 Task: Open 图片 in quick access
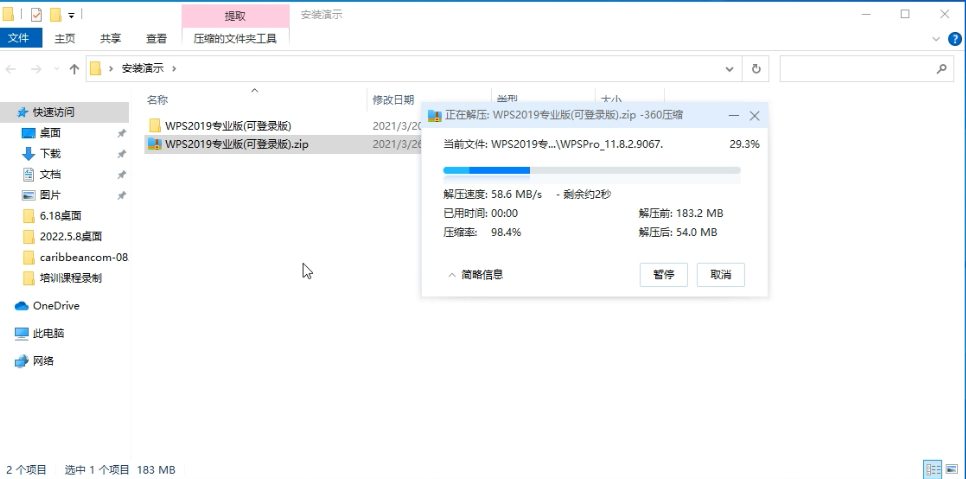(50, 195)
